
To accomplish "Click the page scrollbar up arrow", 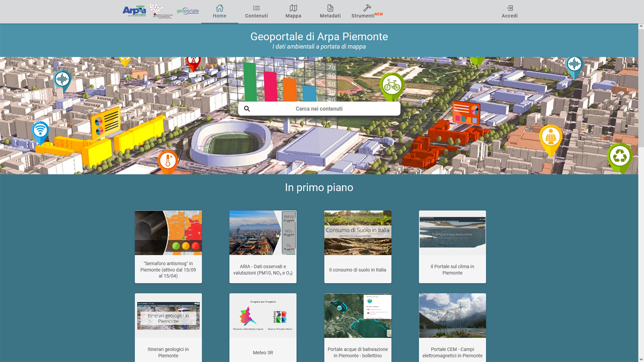I will 641,26.
